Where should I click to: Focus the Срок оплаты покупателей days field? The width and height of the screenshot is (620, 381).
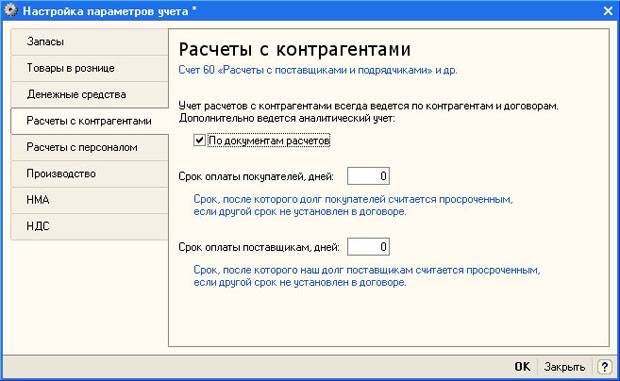point(368,176)
